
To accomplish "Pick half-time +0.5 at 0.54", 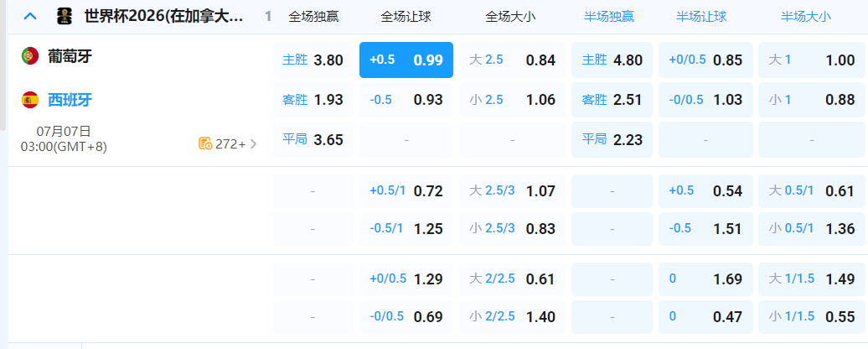I will point(705,191).
